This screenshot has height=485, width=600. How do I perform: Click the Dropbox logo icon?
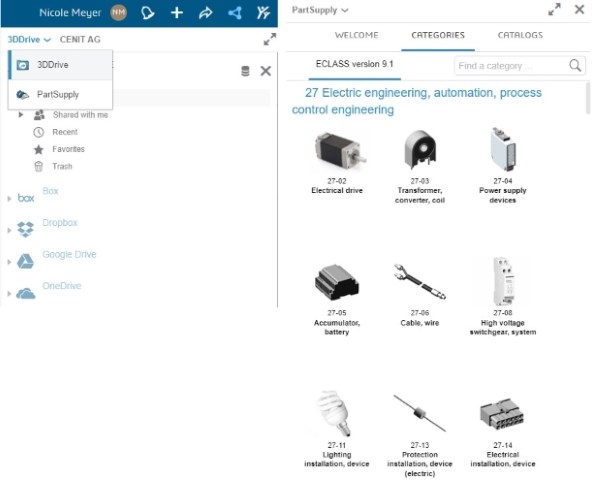pos(25,229)
